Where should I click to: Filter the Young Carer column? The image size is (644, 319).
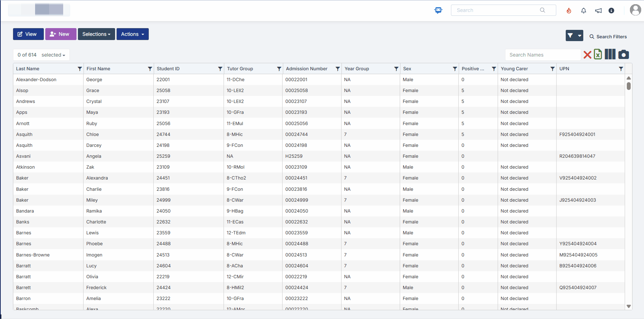[x=552, y=69]
